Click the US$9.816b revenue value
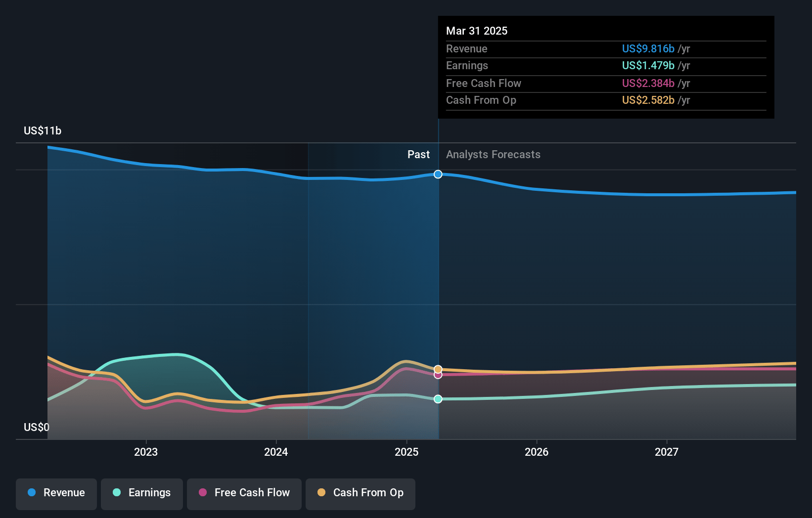The height and width of the screenshot is (518, 812). pos(648,48)
